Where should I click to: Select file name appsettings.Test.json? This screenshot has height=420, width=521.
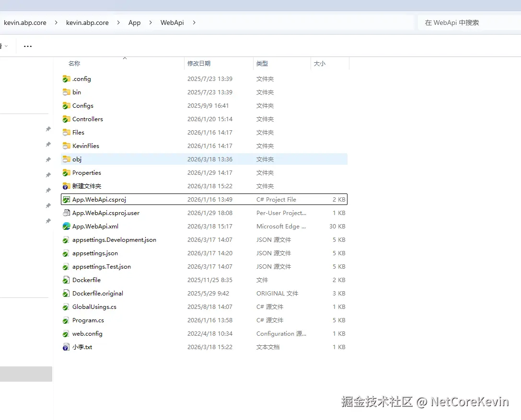[102, 267]
